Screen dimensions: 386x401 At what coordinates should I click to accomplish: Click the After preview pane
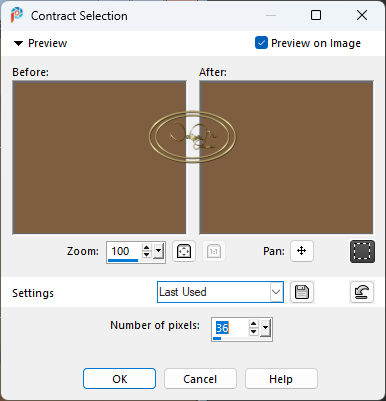(286, 157)
